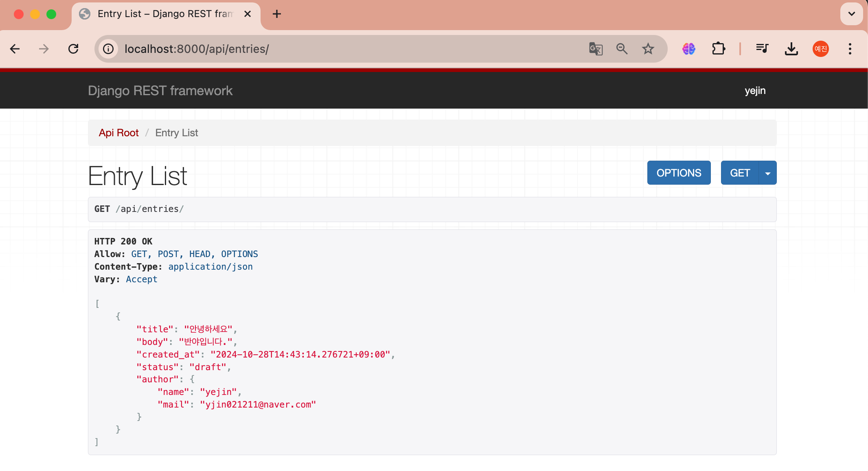This screenshot has width=868, height=471.
Task: Open the Extensions puzzle icon
Action: [719, 49]
